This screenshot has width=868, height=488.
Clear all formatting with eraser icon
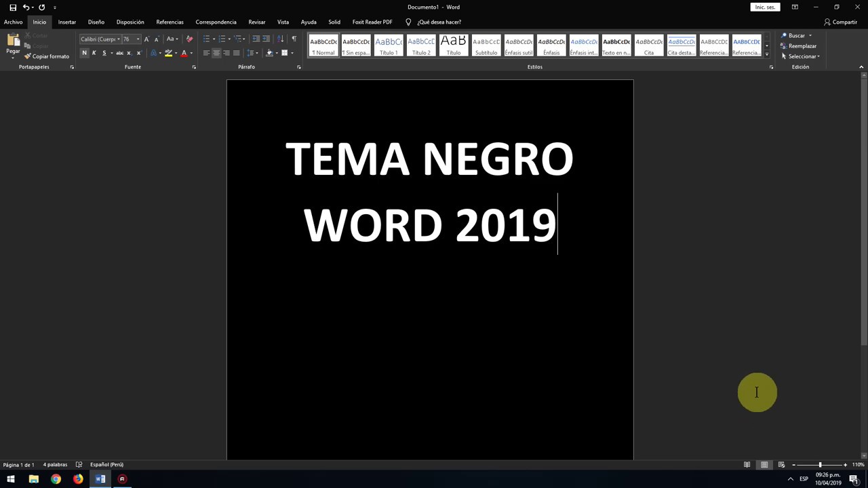tap(189, 39)
